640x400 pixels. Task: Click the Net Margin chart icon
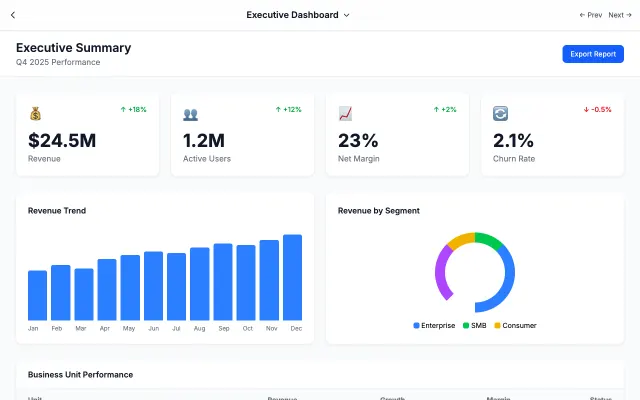tap(345, 113)
